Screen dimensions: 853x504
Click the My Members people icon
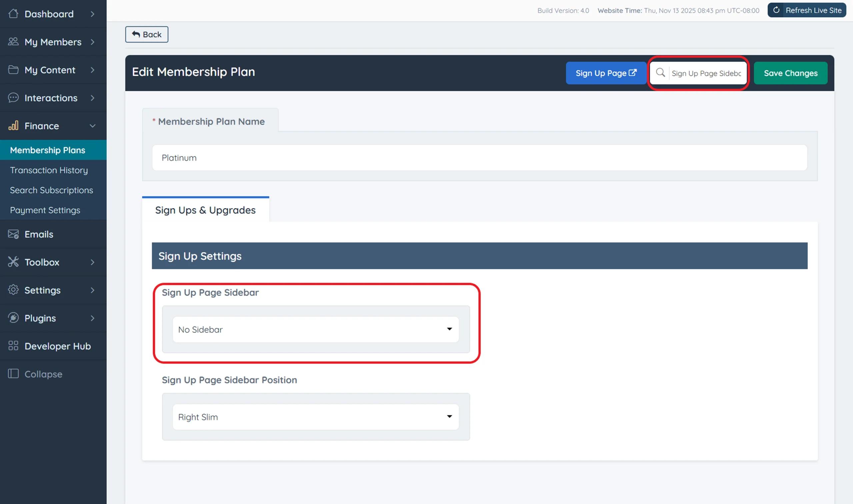(13, 41)
